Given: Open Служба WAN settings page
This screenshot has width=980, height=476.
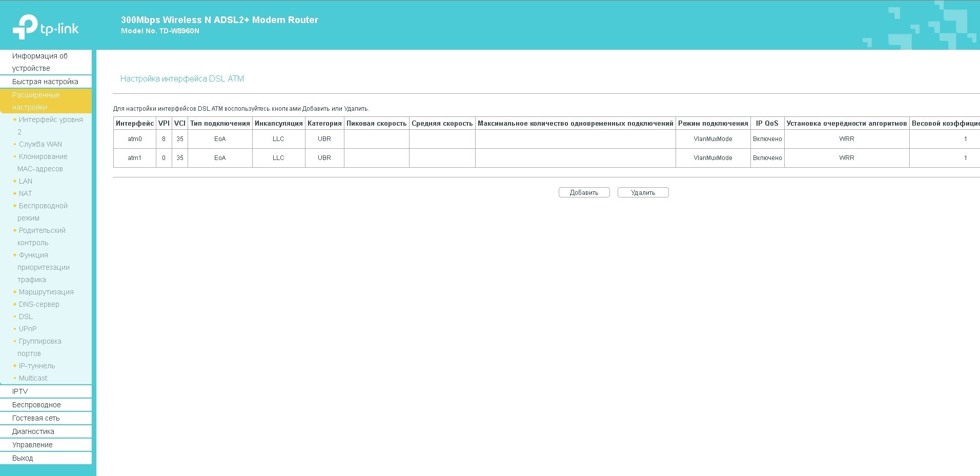Looking at the screenshot, I should 40,144.
